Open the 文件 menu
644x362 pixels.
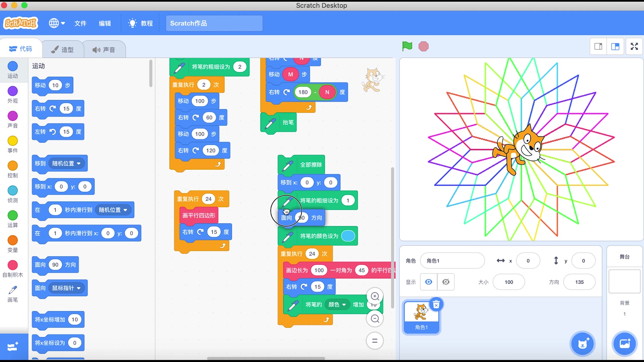coord(80,23)
